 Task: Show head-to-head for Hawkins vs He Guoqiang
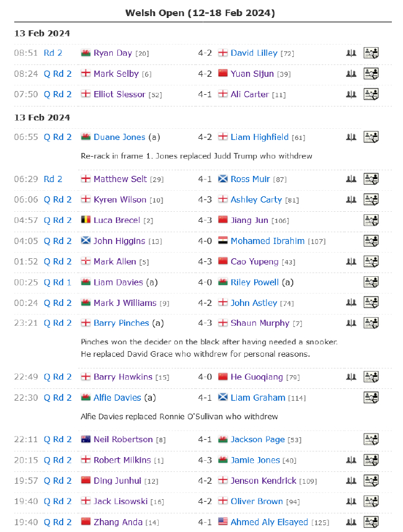(x=351, y=377)
